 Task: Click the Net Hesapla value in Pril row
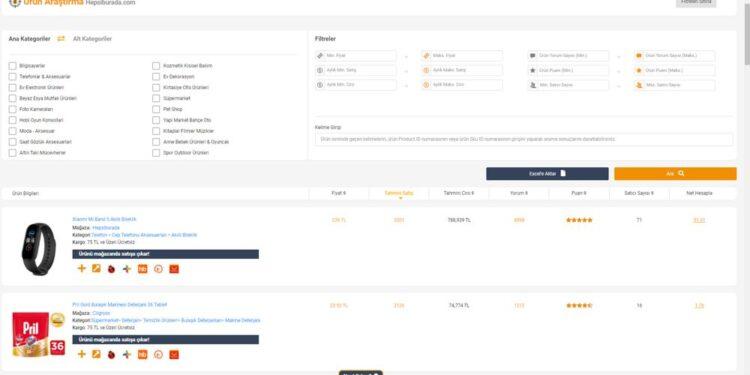(x=699, y=306)
